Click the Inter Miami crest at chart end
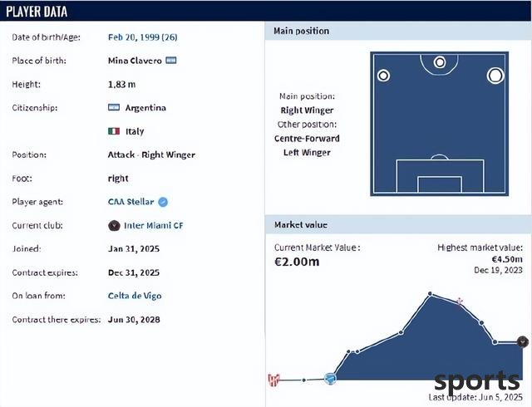 click(x=523, y=341)
